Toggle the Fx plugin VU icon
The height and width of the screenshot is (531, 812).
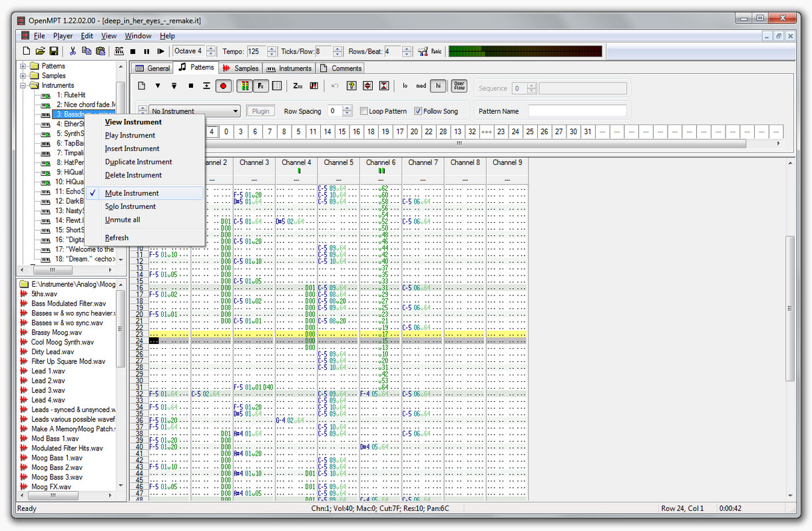261,86
